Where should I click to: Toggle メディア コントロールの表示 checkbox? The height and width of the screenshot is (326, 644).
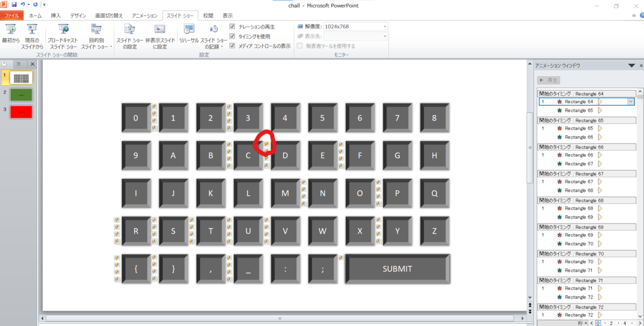pos(232,46)
